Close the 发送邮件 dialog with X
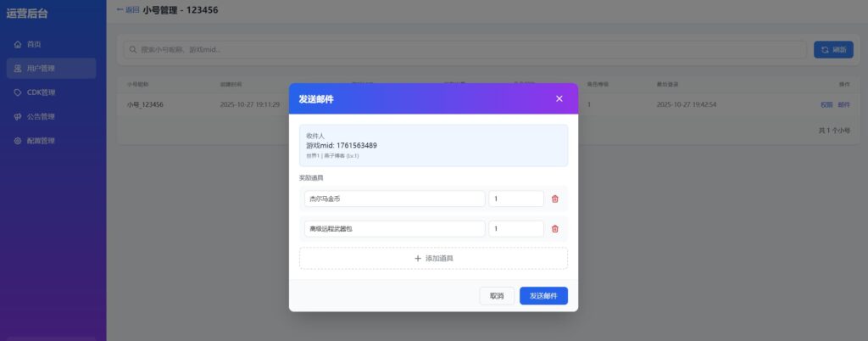 pyautogui.click(x=559, y=98)
